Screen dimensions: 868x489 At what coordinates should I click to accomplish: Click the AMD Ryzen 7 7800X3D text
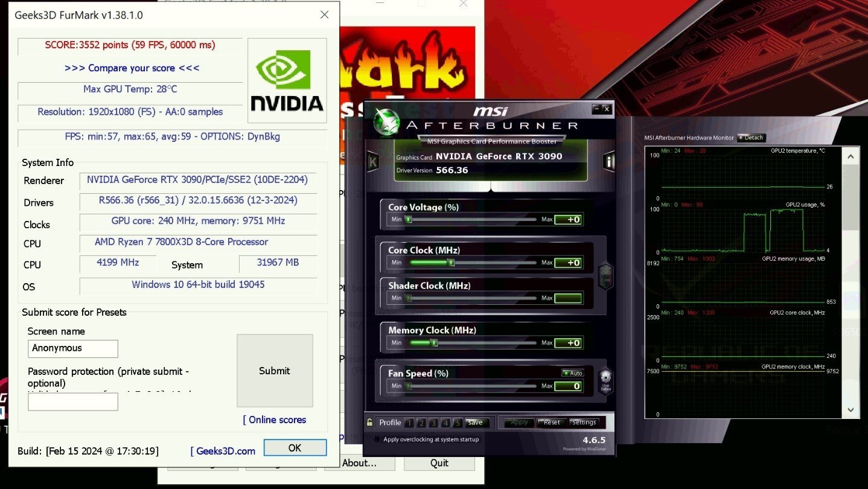tap(181, 242)
